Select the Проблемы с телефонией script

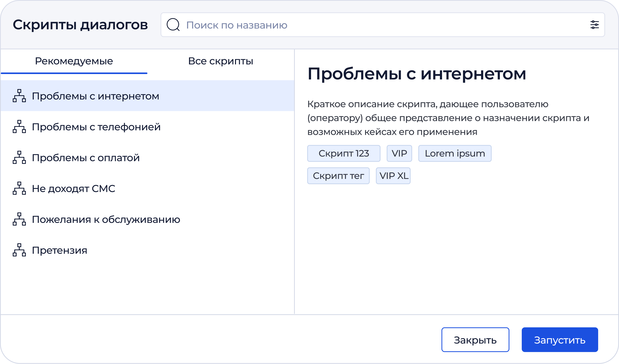(x=147, y=127)
